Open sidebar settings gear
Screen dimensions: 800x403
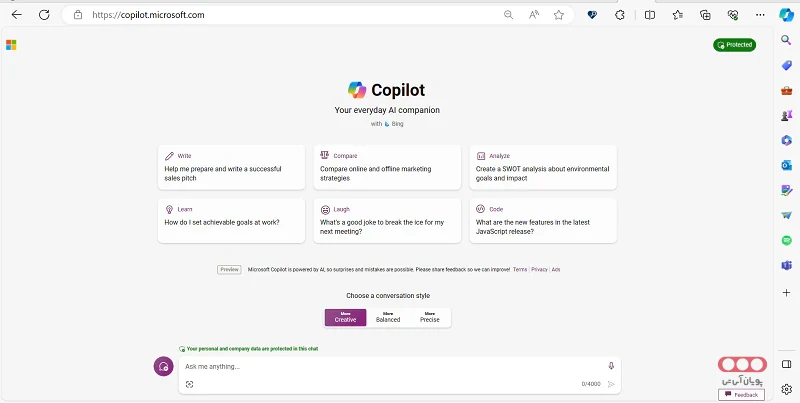[786, 390]
